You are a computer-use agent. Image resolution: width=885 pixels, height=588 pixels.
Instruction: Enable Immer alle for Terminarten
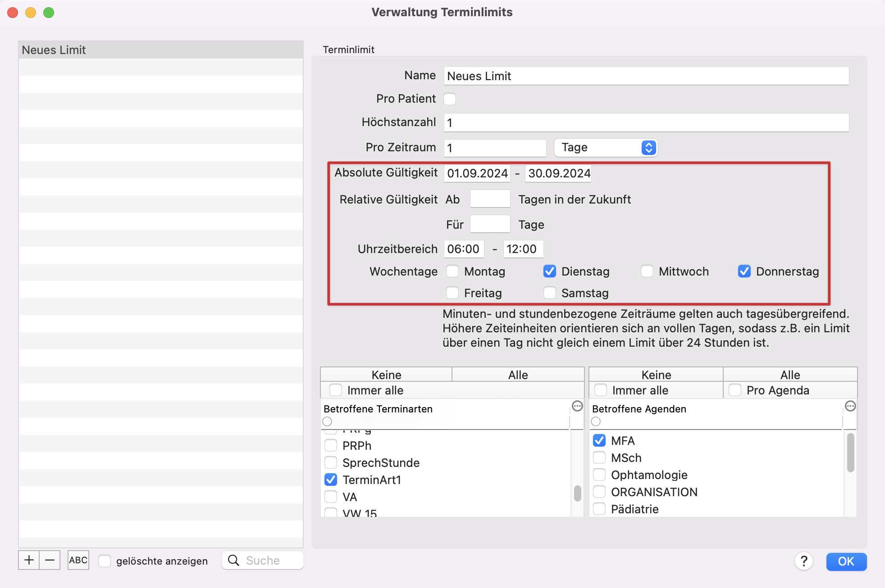(x=336, y=390)
